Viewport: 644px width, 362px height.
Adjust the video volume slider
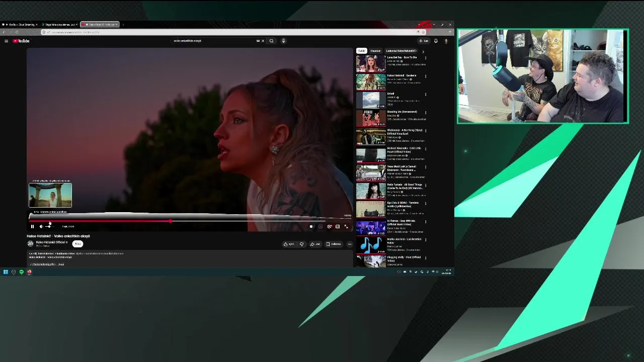pyautogui.click(x=49, y=226)
